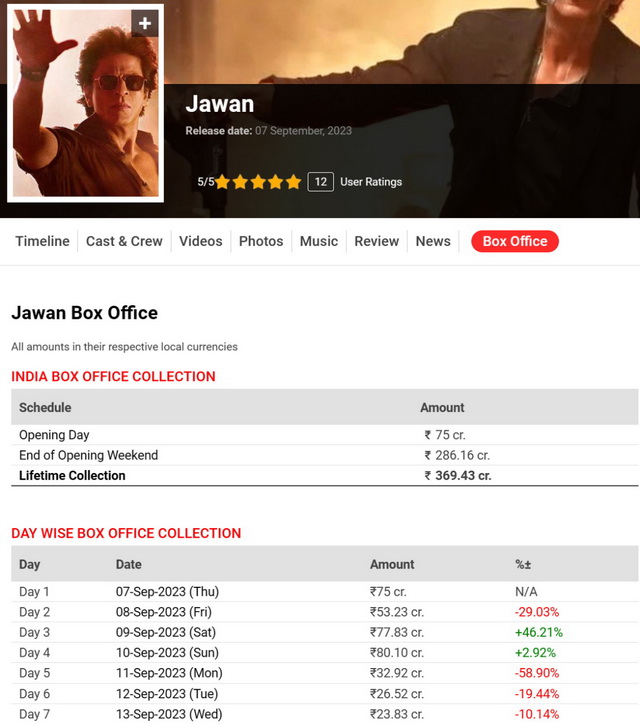Screen dimensions: 640x724
Task: Click the Day 3 row percentage +46.21%
Action: (538, 633)
